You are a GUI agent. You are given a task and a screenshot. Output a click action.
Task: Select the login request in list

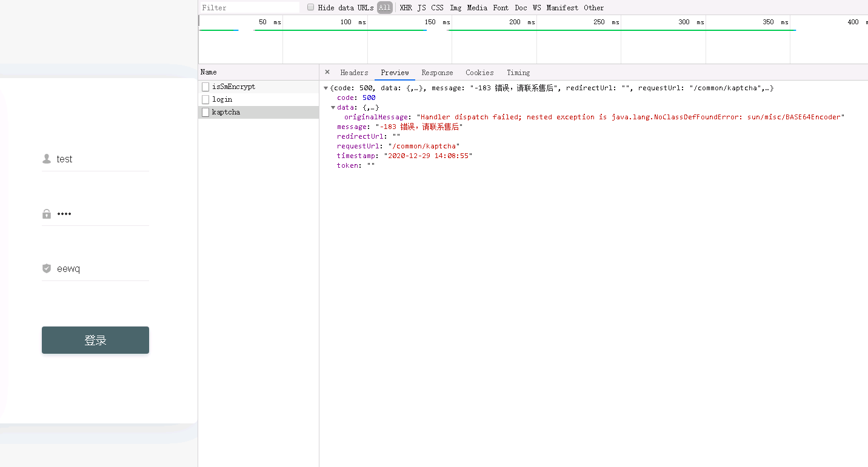click(x=222, y=99)
